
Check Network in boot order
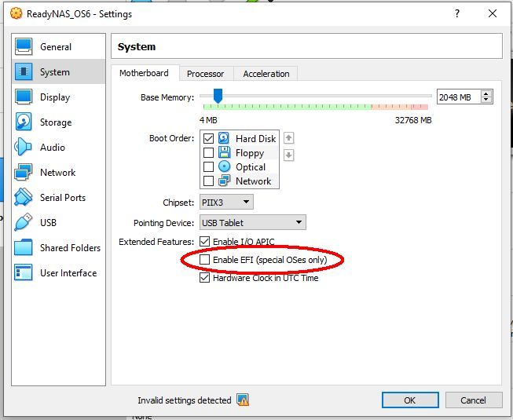[x=208, y=181]
